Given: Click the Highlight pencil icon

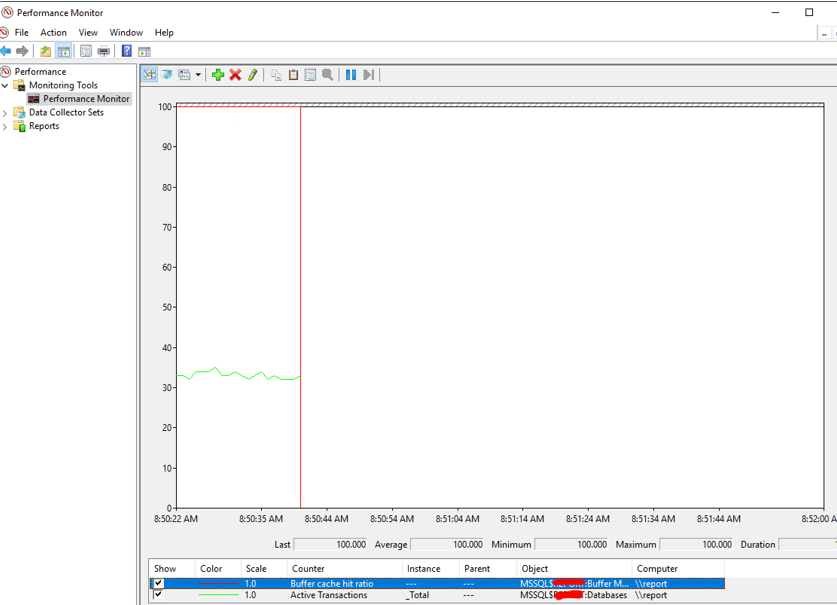Looking at the screenshot, I should pyautogui.click(x=252, y=75).
